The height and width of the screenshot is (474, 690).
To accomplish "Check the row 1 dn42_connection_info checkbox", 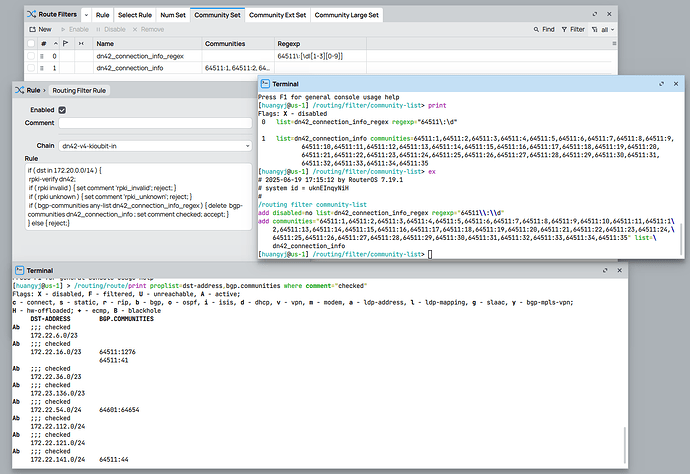I will (31, 68).
